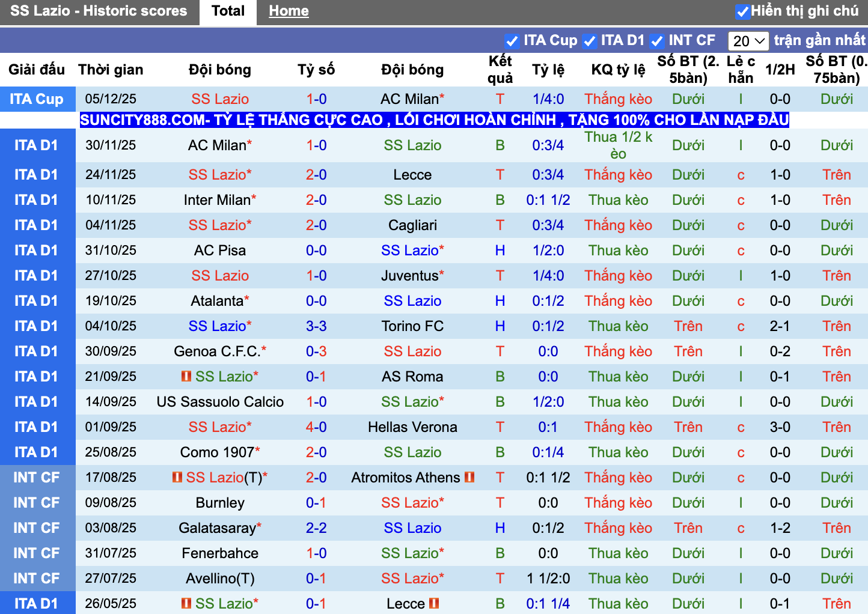868x614 pixels.
Task: Click the 0-1 score against Burnley
Action: click(x=316, y=503)
